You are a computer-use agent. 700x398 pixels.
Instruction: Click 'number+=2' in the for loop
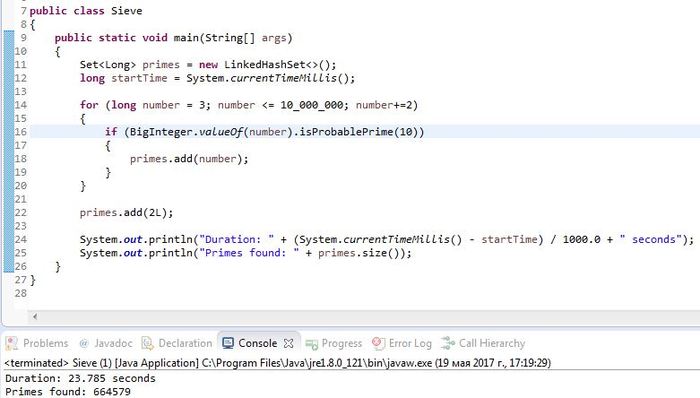(383, 105)
